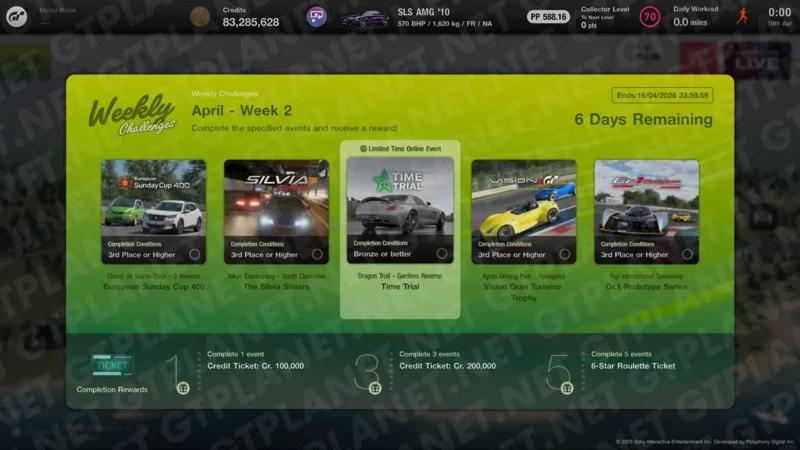Select the SLS AMG '10 car thumbnail
The image size is (800, 450).
[x=364, y=18]
